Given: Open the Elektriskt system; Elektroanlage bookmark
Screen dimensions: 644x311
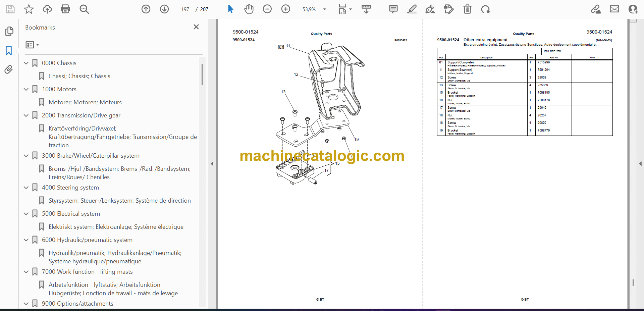Looking at the screenshot, I should point(116,227).
